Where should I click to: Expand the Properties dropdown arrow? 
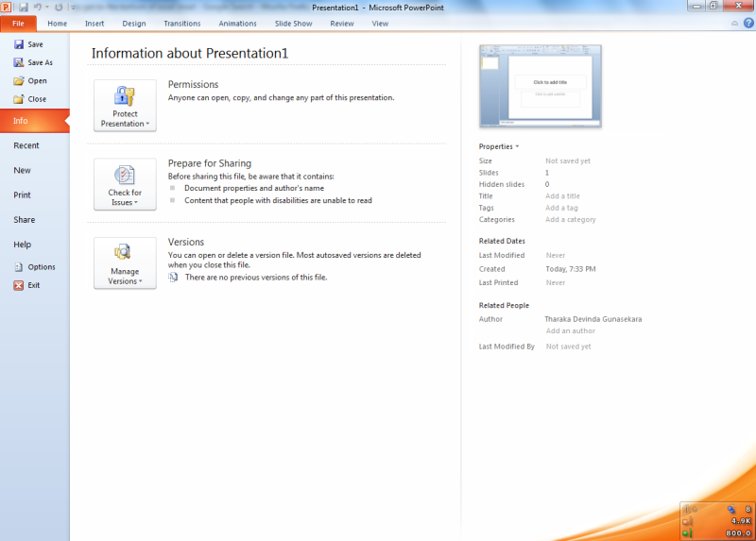click(517, 146)
